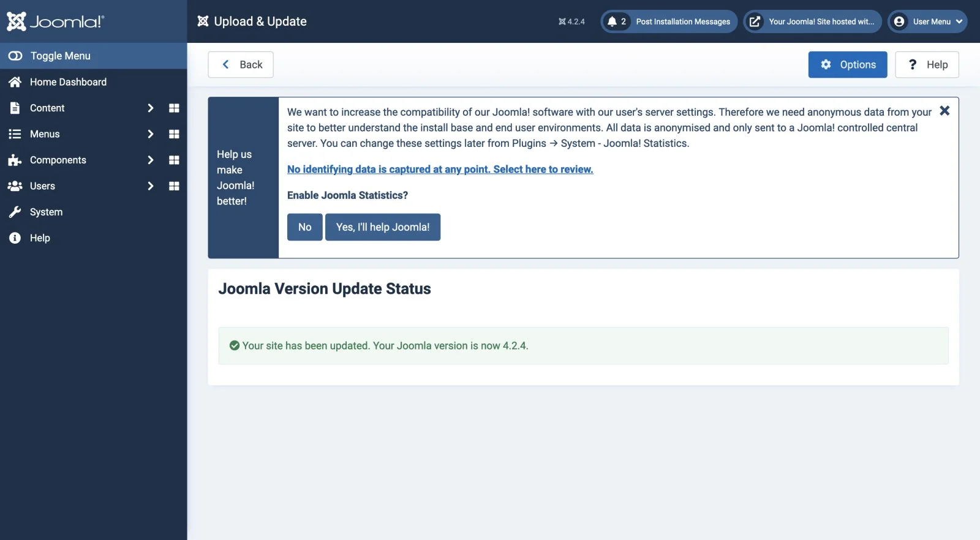Go Back using the Back button

tap(241, 65)
